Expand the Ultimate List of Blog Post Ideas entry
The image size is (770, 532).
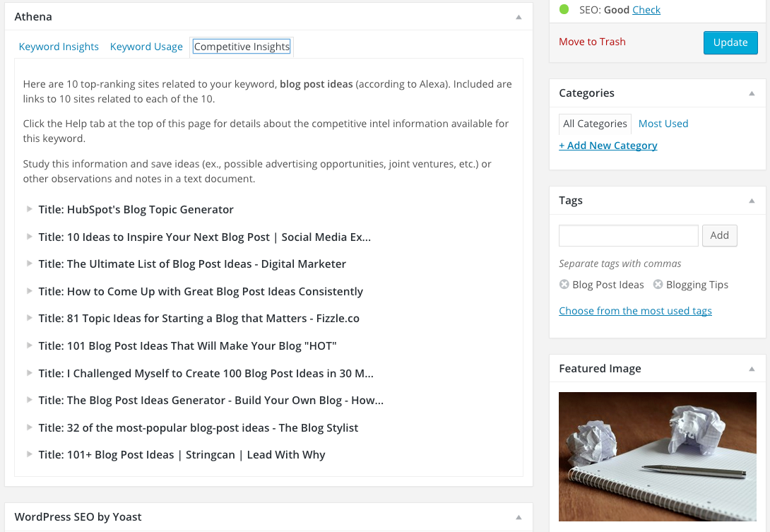(x=30, y=264)
